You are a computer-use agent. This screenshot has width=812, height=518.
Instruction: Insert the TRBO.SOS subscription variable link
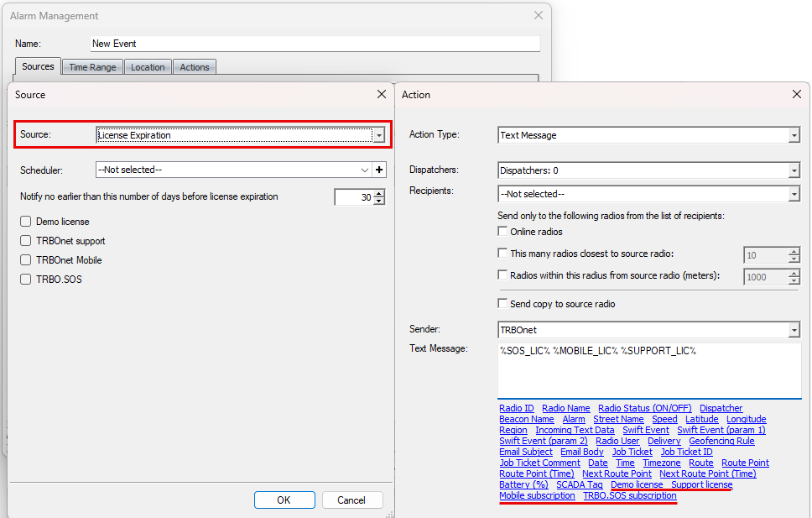click(x=629, y=495)
